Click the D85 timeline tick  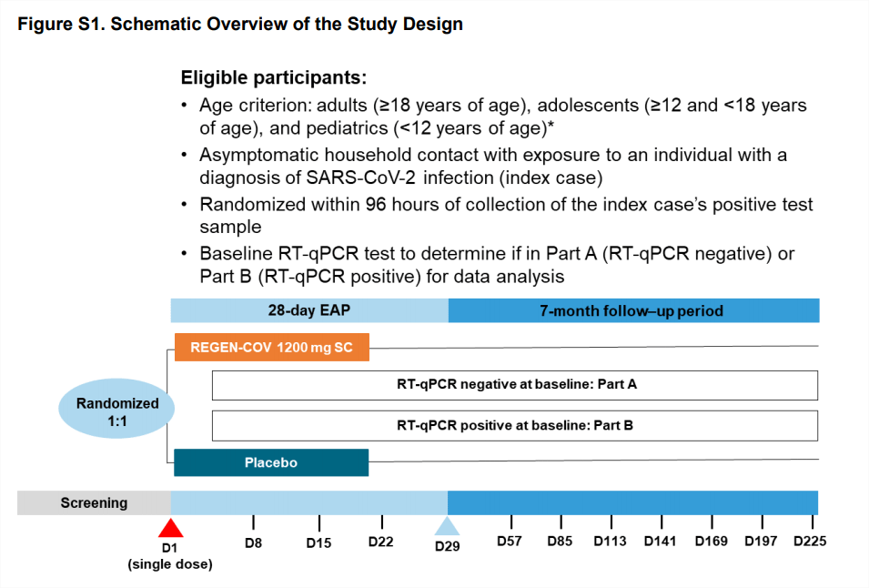coord(561,522)
